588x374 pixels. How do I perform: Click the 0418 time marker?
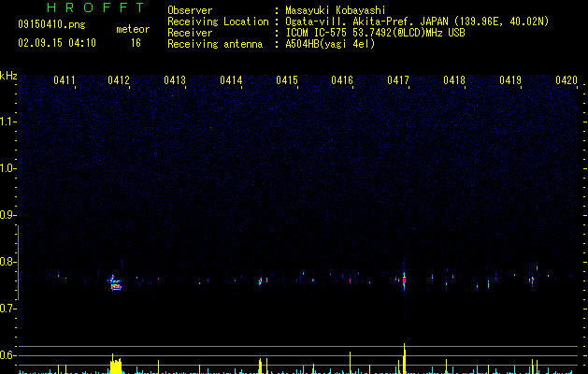(454, 80)
